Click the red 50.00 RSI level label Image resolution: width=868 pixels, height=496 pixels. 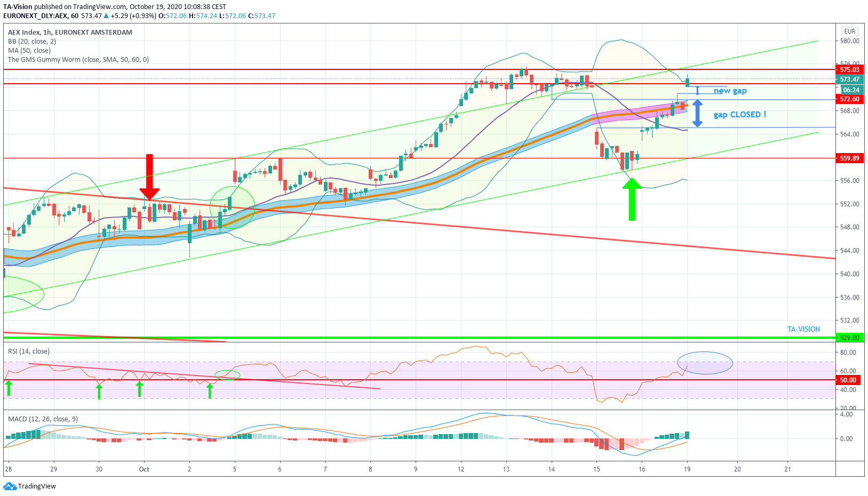pyautogui.click(x=848, y=380)
